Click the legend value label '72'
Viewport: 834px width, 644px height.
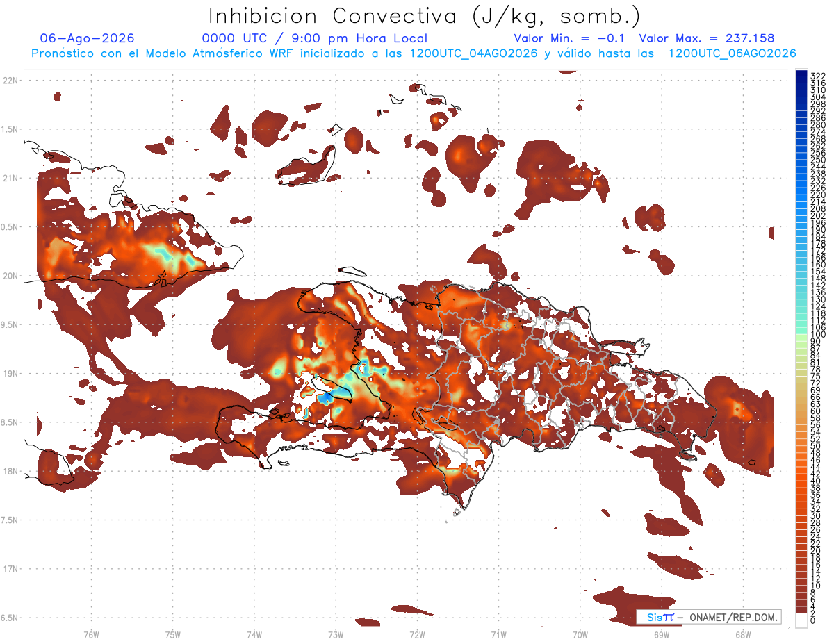tap(816, 382)
